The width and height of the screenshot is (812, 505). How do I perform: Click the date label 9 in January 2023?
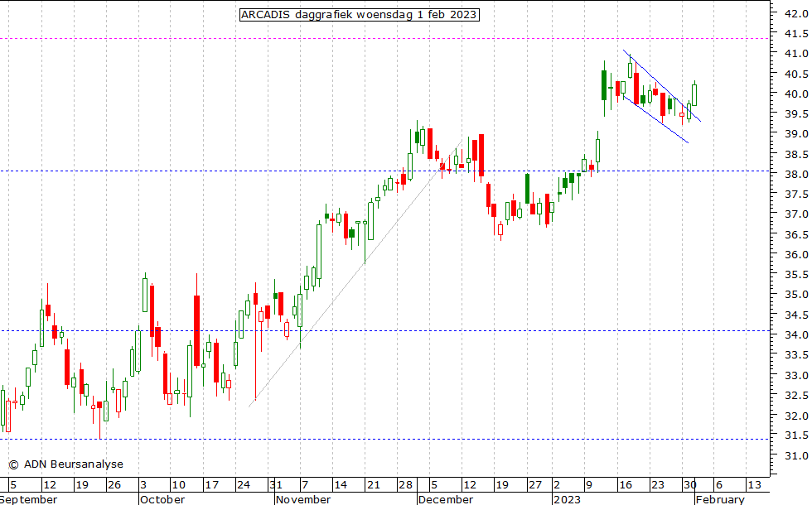[x=588, y=485]
